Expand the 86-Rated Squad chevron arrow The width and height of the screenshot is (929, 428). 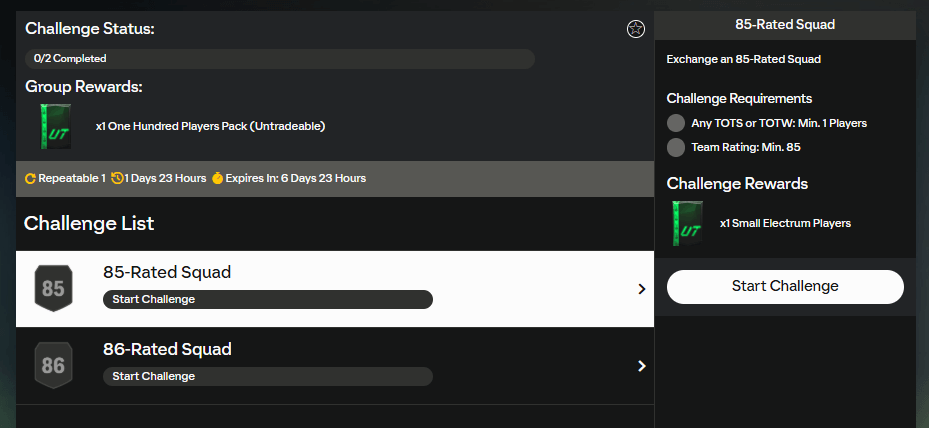[x=641, y=366]
